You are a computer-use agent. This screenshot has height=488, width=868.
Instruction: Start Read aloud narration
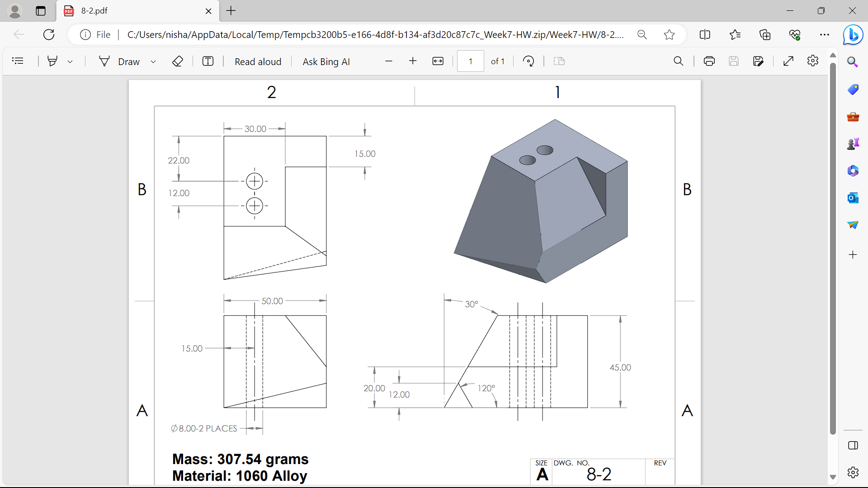tap(257, 61)
